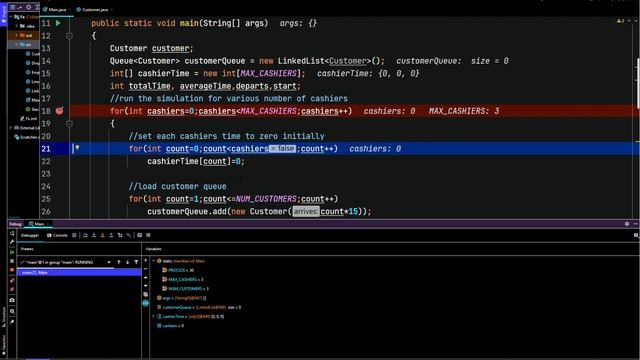Collapse static members of Main node

pyautogui.click(x=154, y=261)
